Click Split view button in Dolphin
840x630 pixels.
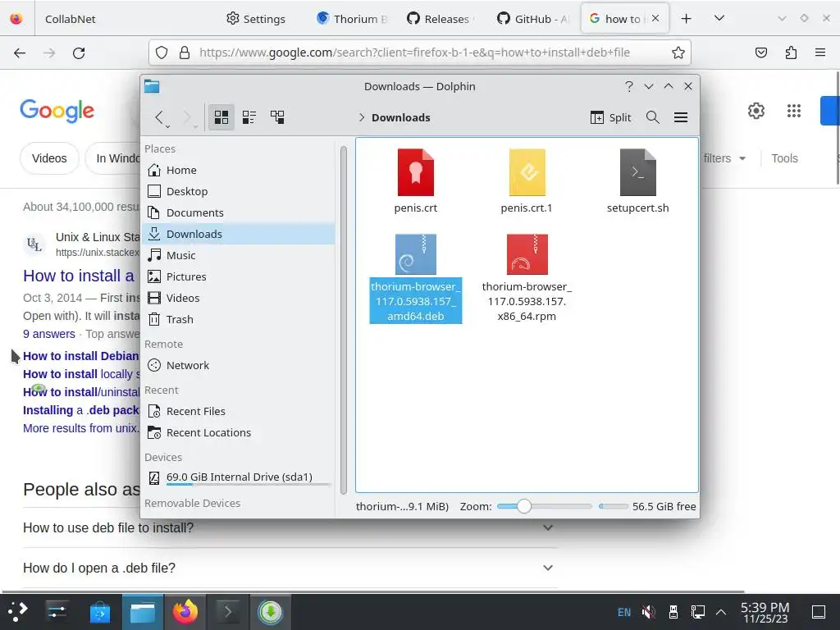click(610, 116)
